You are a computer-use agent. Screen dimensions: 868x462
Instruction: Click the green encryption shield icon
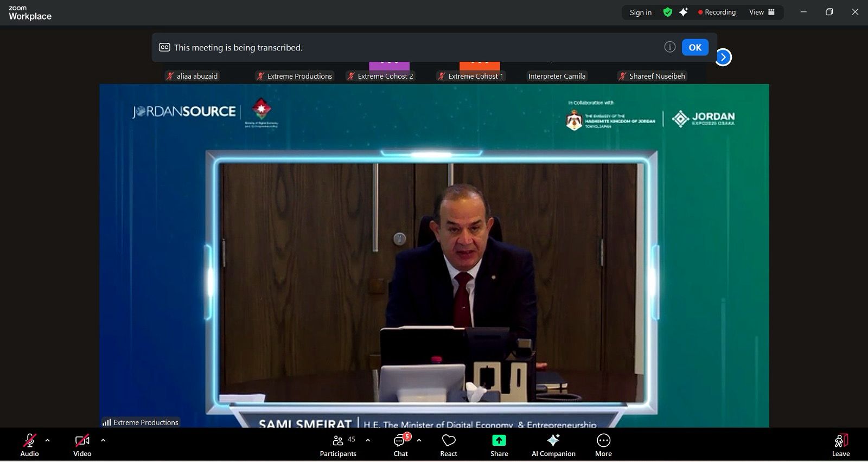click(x=668, y=12)
